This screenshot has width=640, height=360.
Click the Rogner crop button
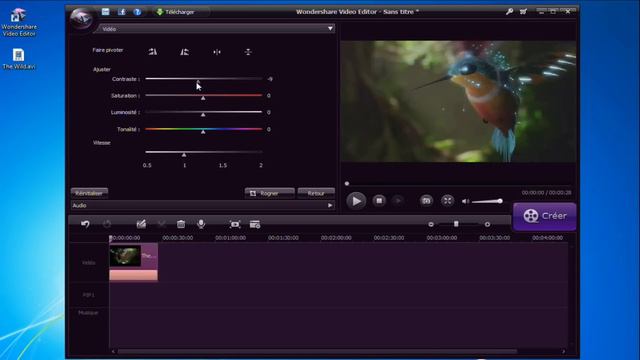point(269,193)
